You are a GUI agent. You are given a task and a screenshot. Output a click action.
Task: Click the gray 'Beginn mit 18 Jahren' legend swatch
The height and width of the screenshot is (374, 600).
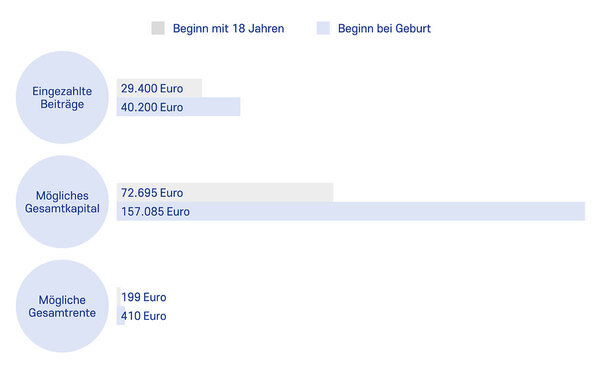(x=158, y=28)
